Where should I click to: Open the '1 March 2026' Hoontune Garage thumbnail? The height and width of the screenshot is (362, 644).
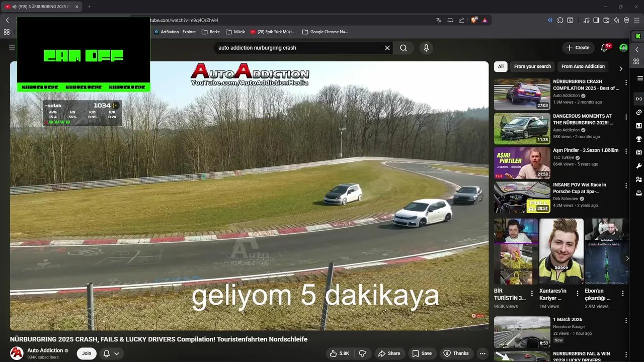[x=522, y=332]
